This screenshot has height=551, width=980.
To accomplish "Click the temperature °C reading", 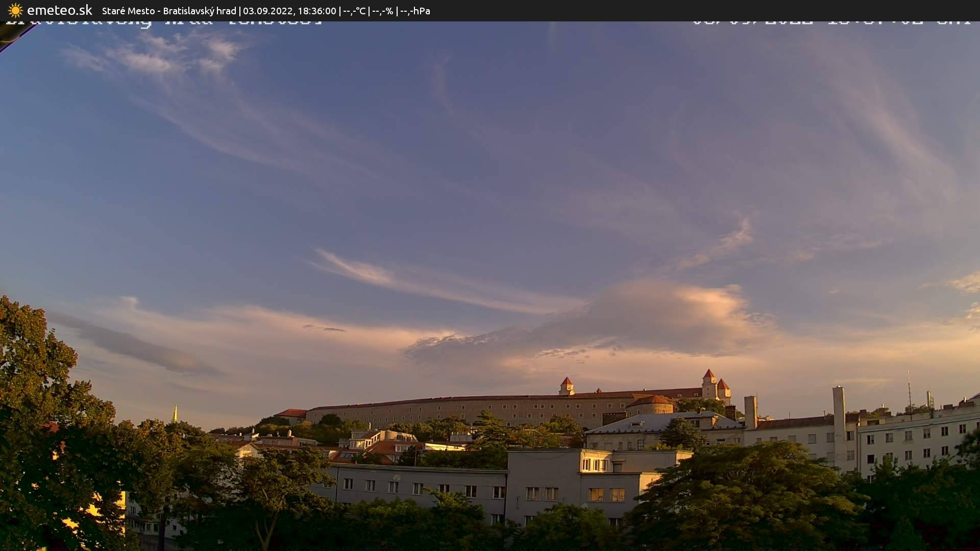I will click(x=354, y=11).
